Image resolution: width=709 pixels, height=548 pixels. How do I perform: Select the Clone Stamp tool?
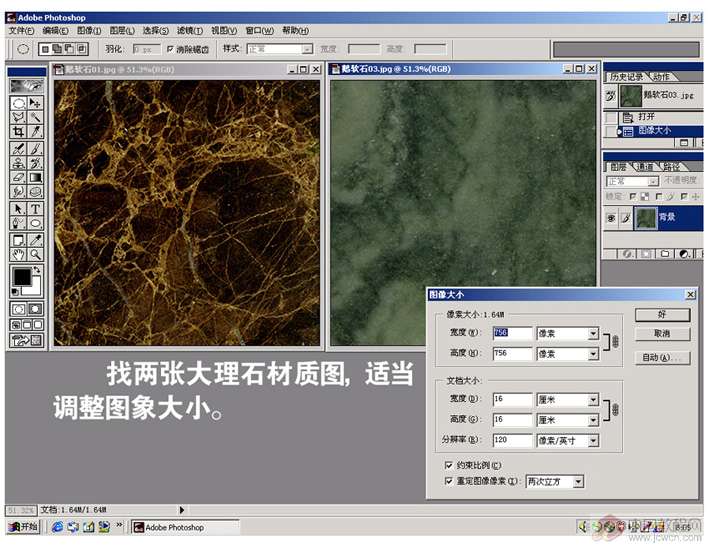(x=19, y=163)
